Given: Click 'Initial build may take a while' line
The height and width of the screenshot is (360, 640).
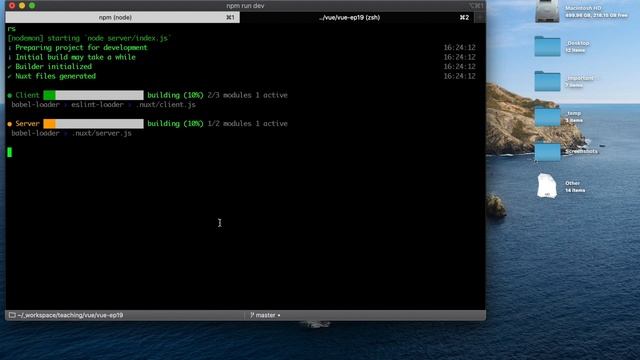Looking at the screenshot, I should coord(76,57).
